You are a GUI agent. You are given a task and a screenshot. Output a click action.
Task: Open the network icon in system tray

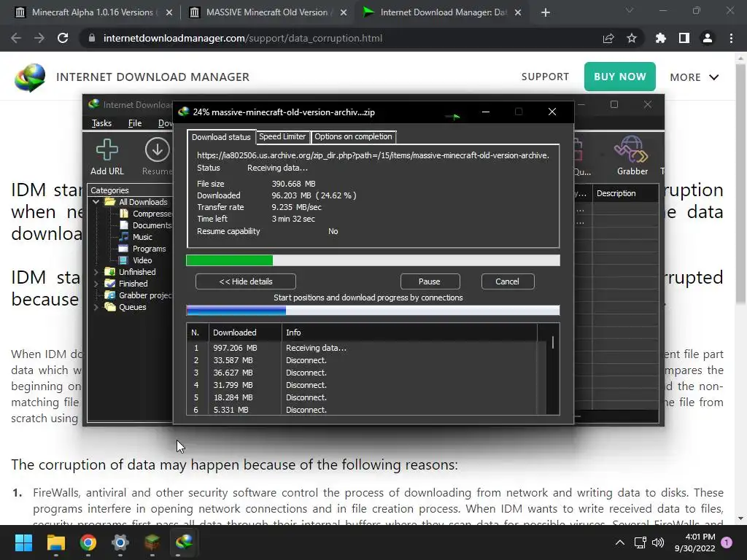(x=640, y=542)
